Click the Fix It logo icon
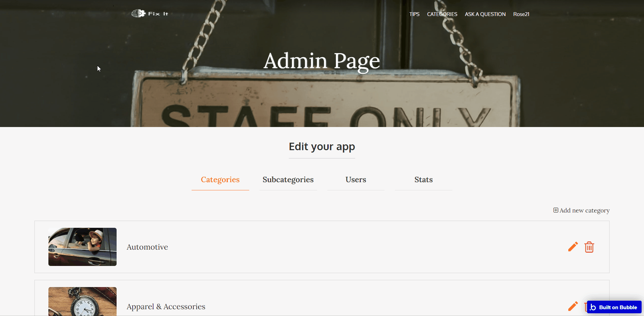This screenshot has height=316, width=644. (138, 14)
